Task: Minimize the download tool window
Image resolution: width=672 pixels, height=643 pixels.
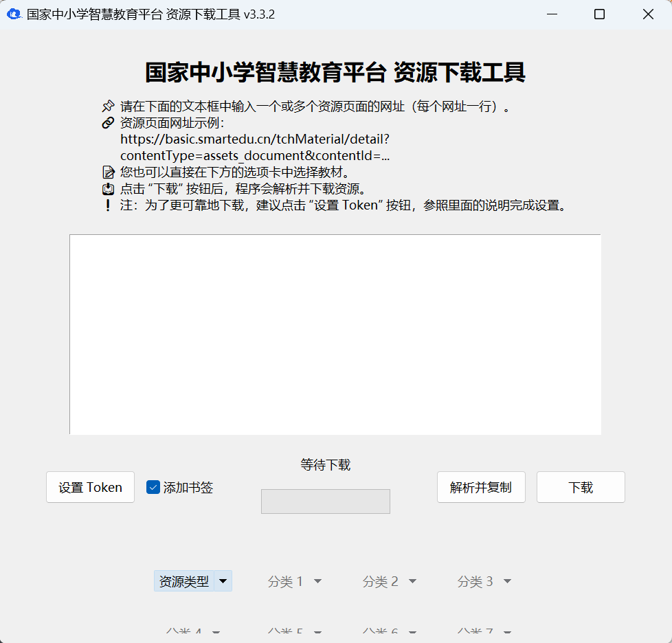Action: coord(551,14)
